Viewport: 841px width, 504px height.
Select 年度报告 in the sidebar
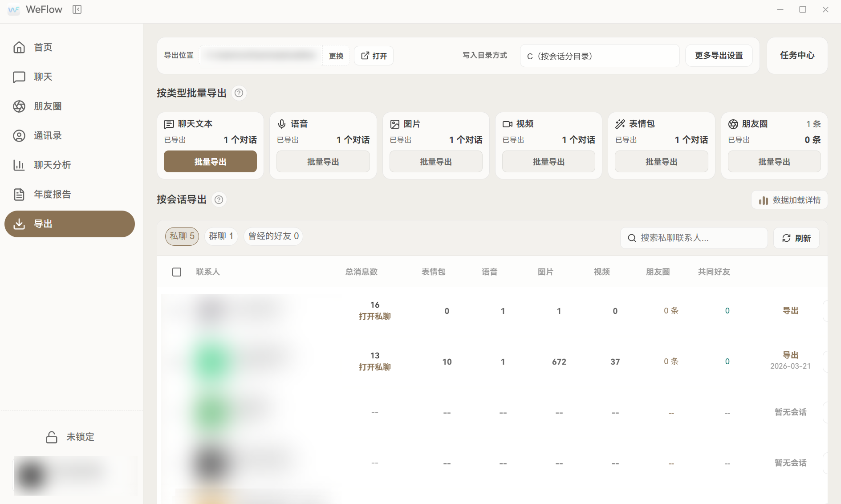click(x=52, y=194)
